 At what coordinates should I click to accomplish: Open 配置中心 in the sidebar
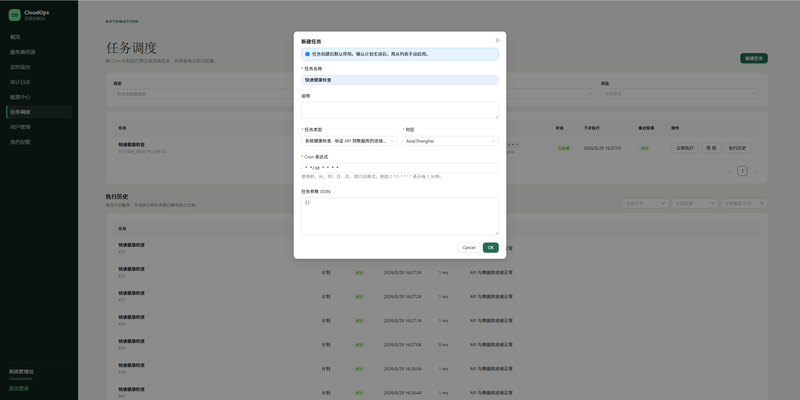click(x=39, y=97)
